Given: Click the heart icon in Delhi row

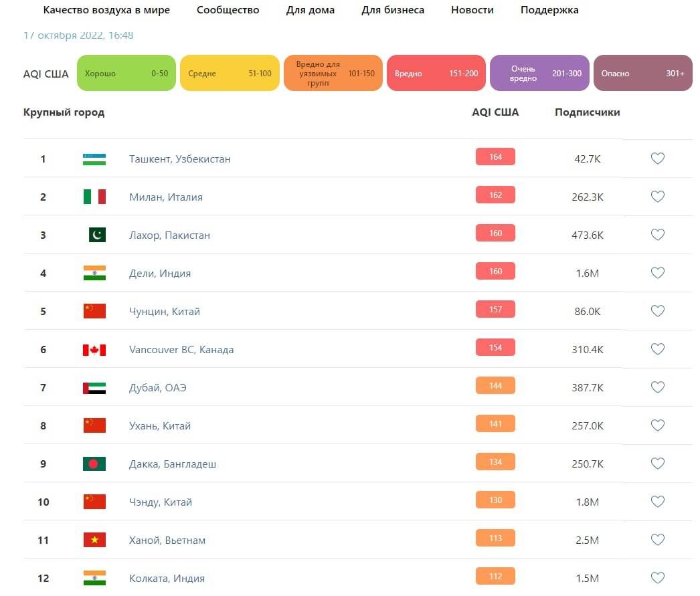Looking at the screenshot, I should click(658, 273).
